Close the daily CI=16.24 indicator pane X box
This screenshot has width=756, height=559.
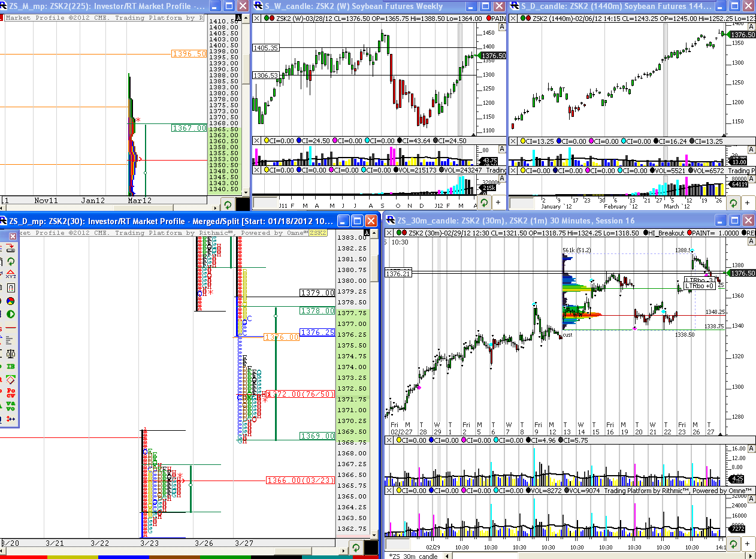513,141
